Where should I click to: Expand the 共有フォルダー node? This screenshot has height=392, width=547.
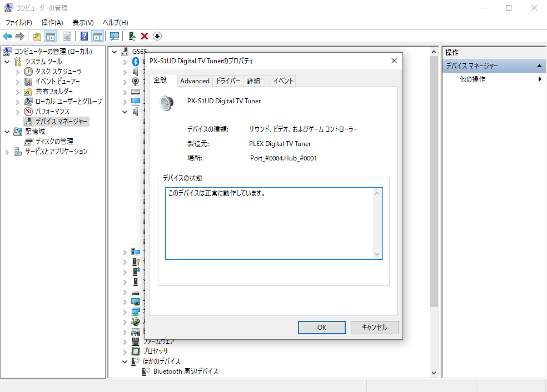point(17,92)
